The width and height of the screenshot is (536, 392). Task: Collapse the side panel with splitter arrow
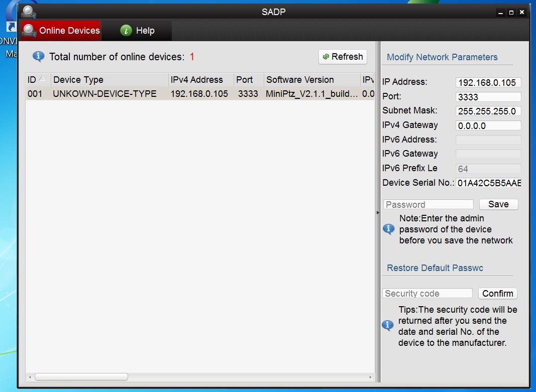pyautogui.click(x=378, y=213)
